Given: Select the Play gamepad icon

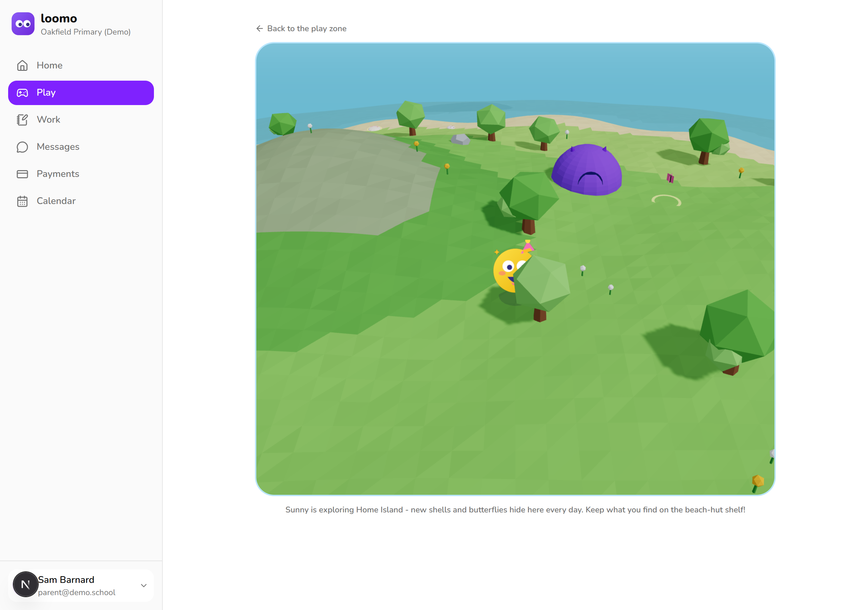Looking at the screenshot, I should (x=22, y=93).
